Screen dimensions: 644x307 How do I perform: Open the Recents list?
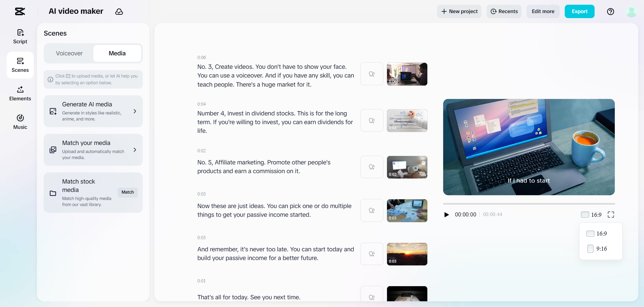[504, 11]
